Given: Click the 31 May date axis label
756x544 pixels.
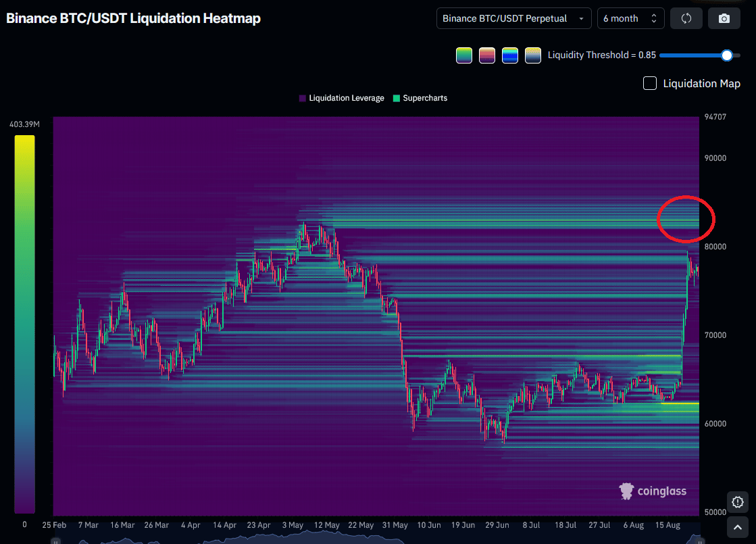Looking at the screenshot, I should [395, 524].
